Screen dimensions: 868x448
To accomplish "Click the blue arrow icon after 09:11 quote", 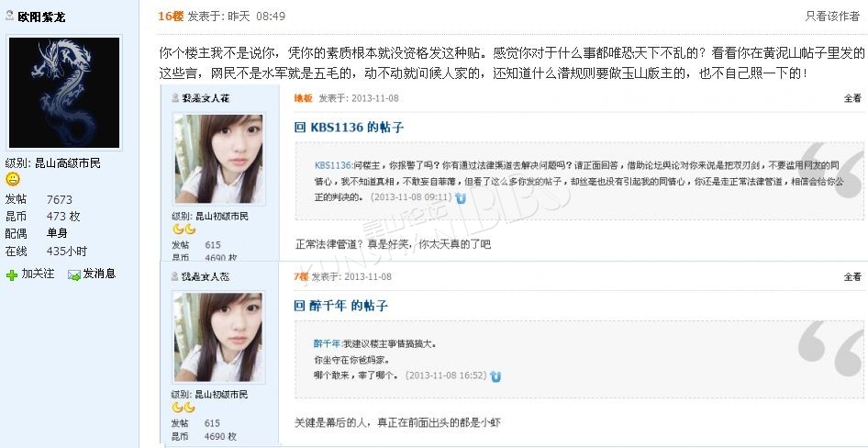I will 461,197.
